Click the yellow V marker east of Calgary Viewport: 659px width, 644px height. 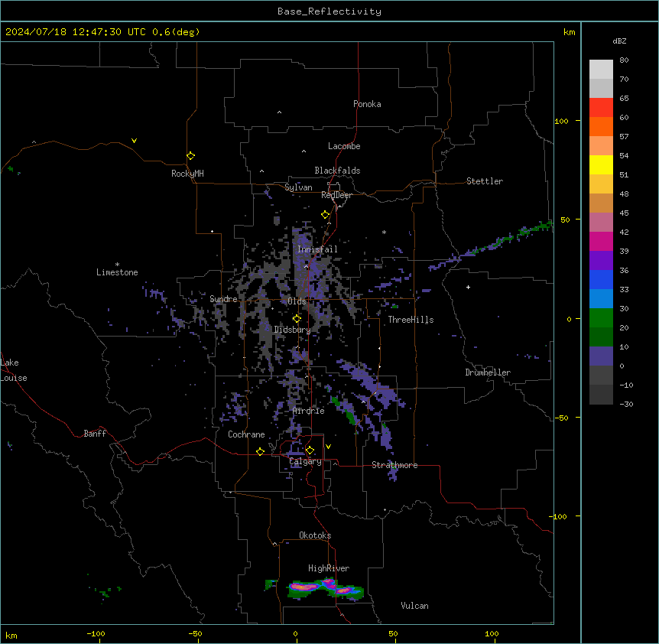click(x=328, y=447)
